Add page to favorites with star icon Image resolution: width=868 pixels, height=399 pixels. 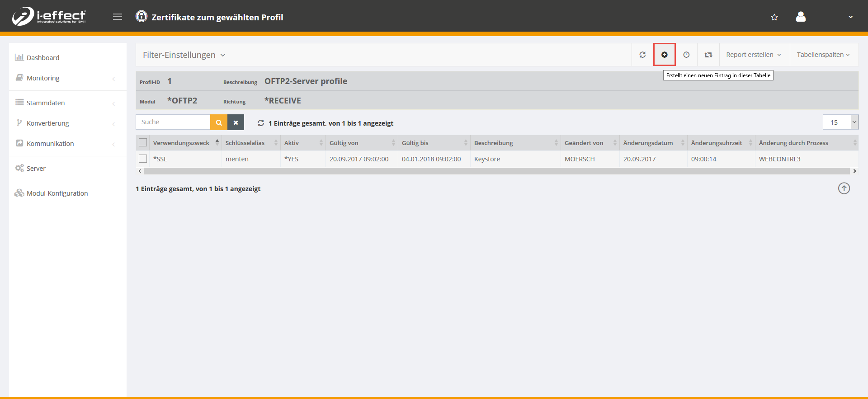[774, 17]
